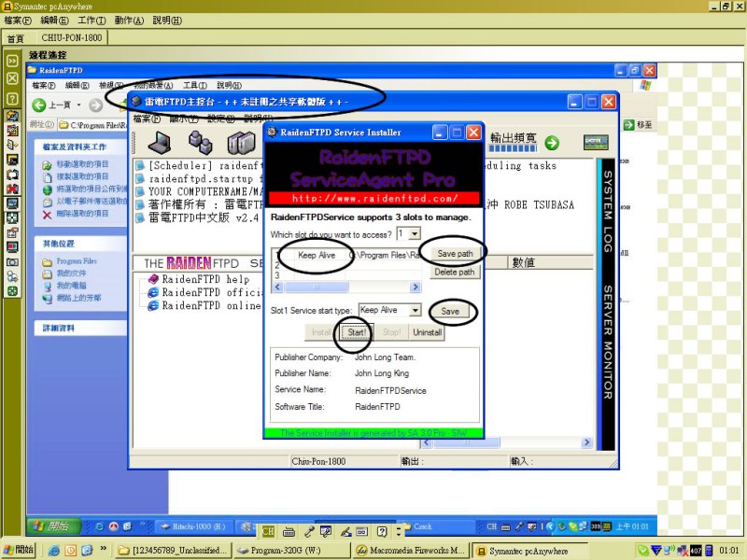Click the Uninstall button
Screen dimensions: 747x560
pos(428,332)
